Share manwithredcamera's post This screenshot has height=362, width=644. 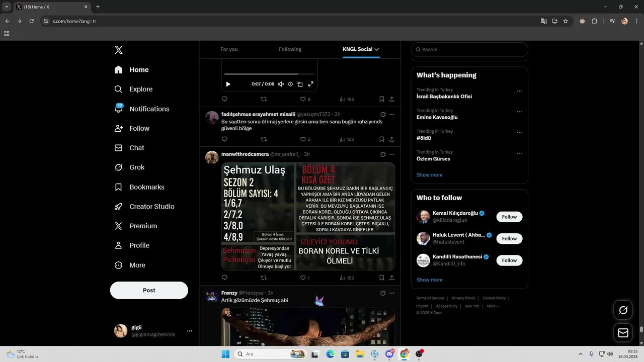click(392, 278)
